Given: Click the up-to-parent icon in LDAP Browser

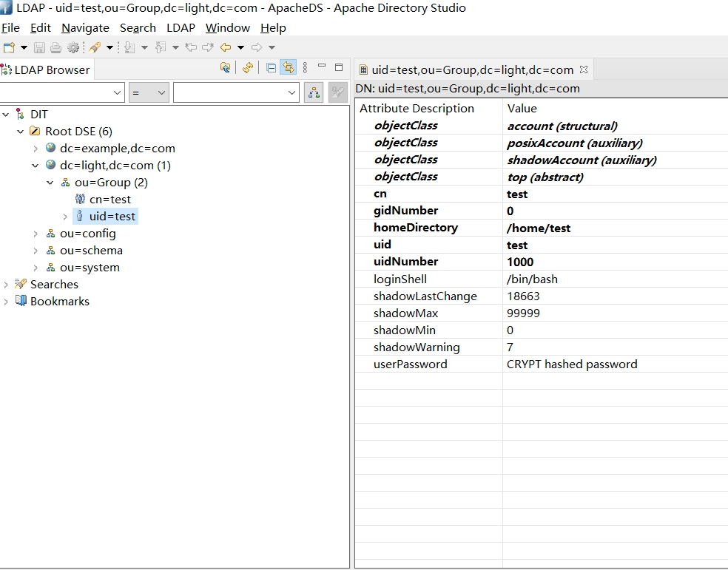Looking at the screenshot, I should [225, 68].
